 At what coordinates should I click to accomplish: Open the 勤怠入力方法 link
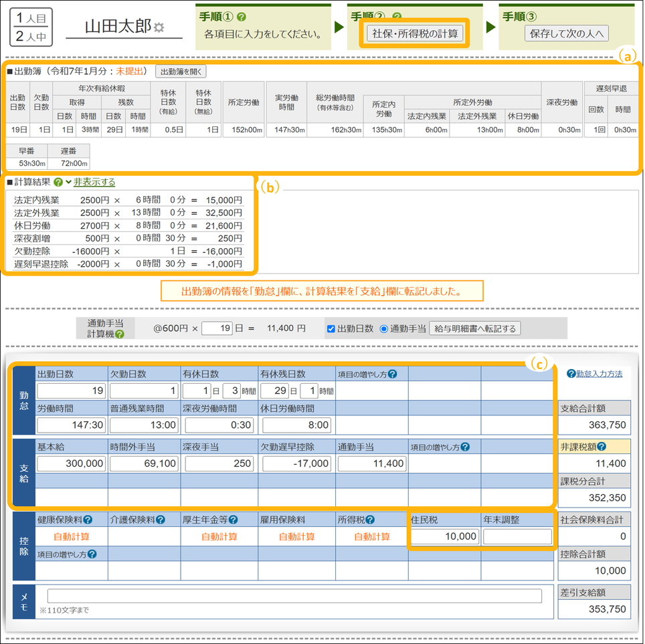[594, 374]
